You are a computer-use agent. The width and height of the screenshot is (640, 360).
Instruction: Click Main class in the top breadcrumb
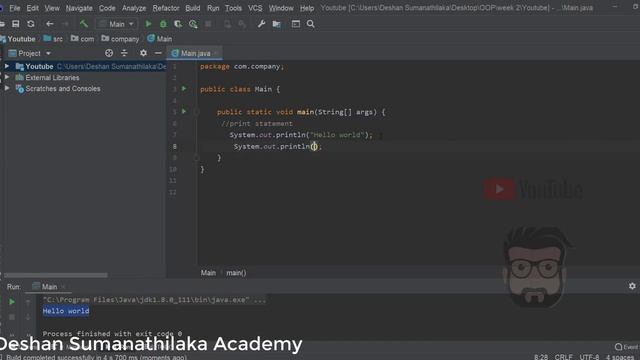point(160,39)
